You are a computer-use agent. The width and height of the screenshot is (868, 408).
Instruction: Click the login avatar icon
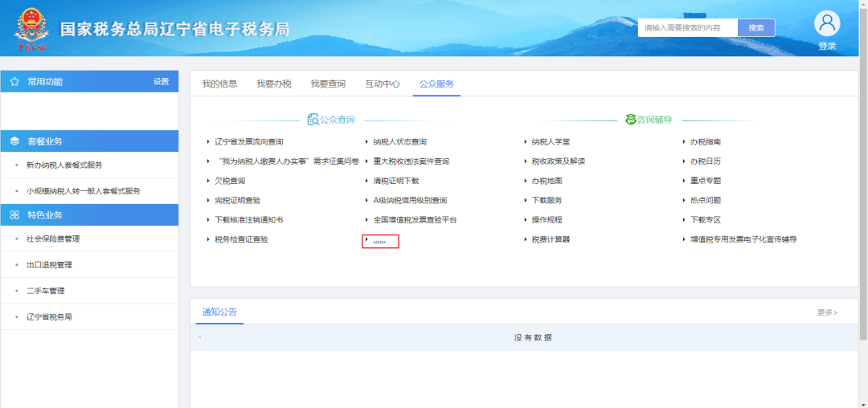click(827, 23)
